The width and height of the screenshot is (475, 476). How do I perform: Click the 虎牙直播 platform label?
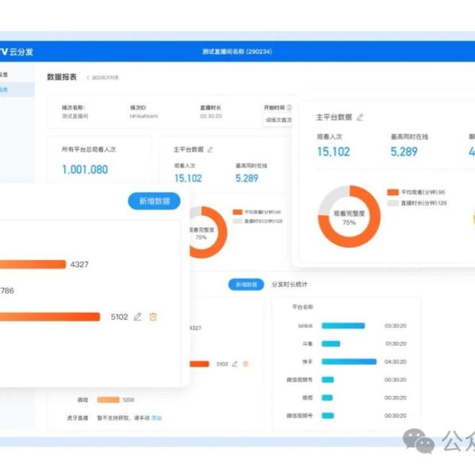[78, 418]
